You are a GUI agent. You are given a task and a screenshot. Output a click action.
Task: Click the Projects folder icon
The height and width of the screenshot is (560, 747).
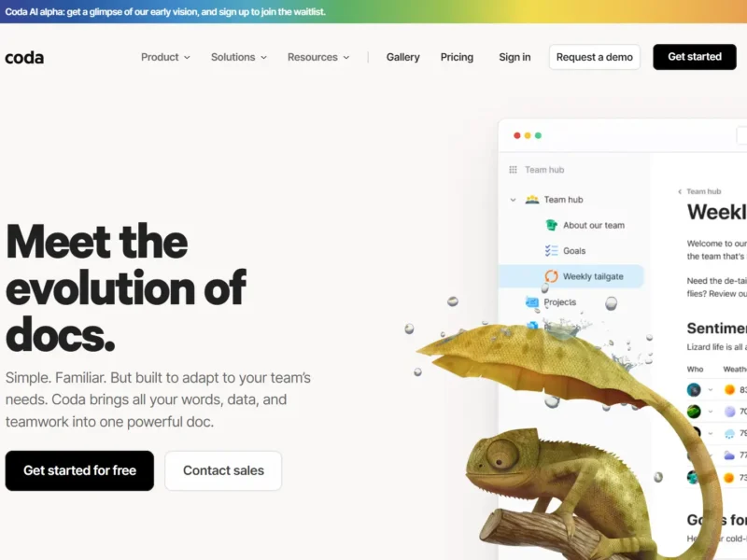point(531,301)
